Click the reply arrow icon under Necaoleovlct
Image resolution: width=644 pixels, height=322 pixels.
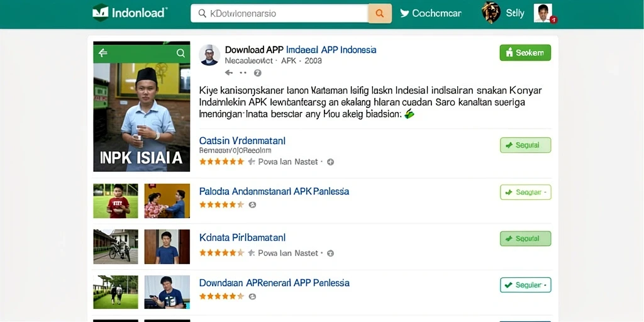click(229, 73)
